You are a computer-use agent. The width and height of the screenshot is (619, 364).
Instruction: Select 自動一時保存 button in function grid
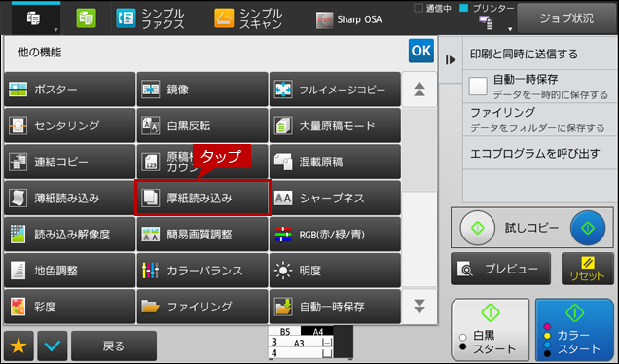(x=335, y=307)
